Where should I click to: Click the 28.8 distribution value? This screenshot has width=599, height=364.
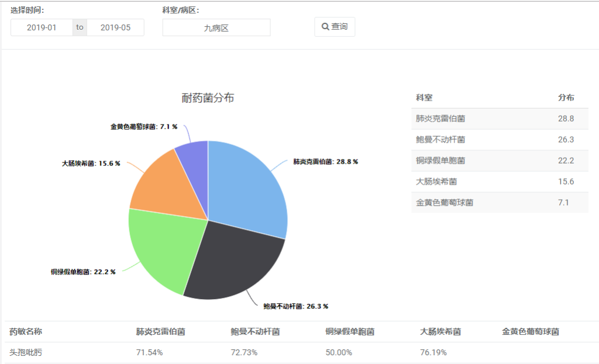click(566, 119)
